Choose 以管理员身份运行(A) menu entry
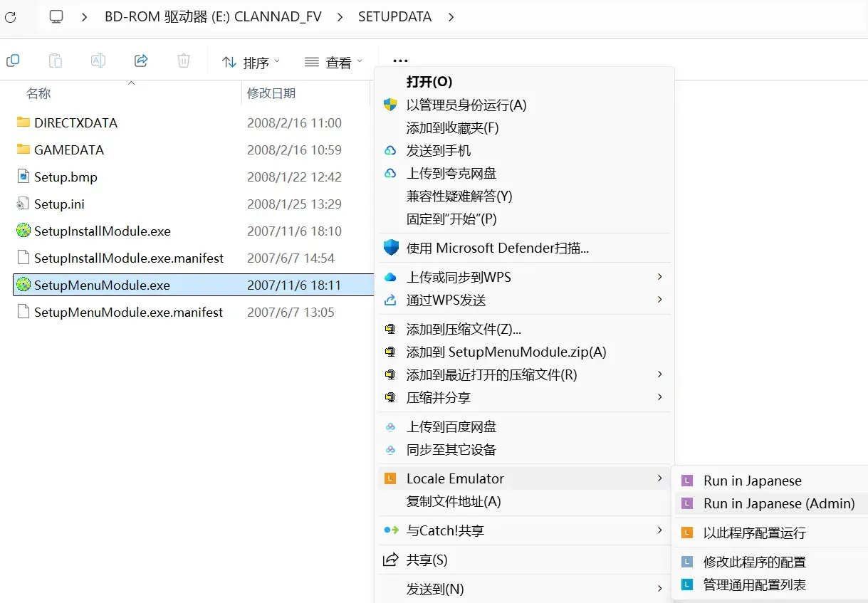The image size is (868, 603). coord(524,105)
